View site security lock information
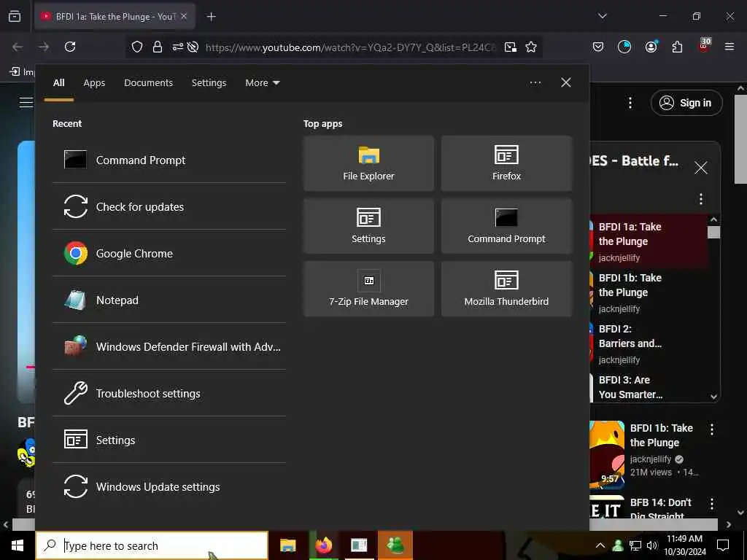 158,47
